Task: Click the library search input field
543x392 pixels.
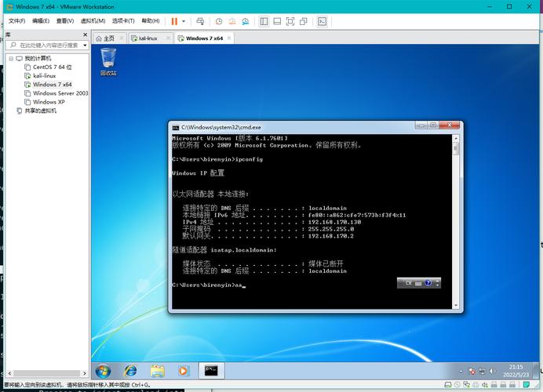Action: pyautogui.click(x=49, y=45)
